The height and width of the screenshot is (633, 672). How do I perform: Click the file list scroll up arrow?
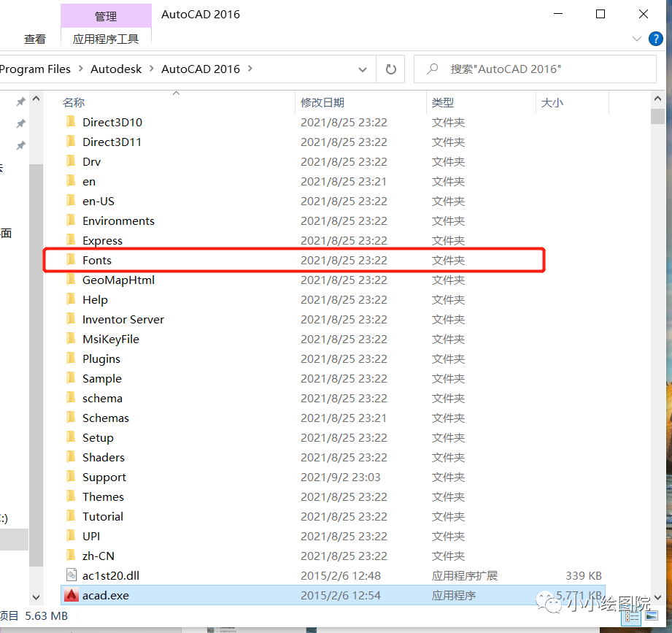click(657, 99)
